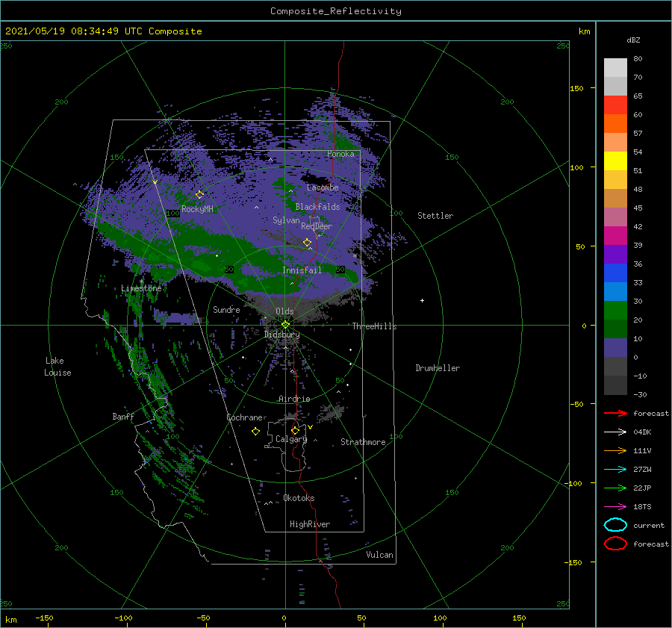Click the orange 111V arrow legend icon
This screenshot has width=672, height=628.
pyautogui.click(x=615, y=450)
